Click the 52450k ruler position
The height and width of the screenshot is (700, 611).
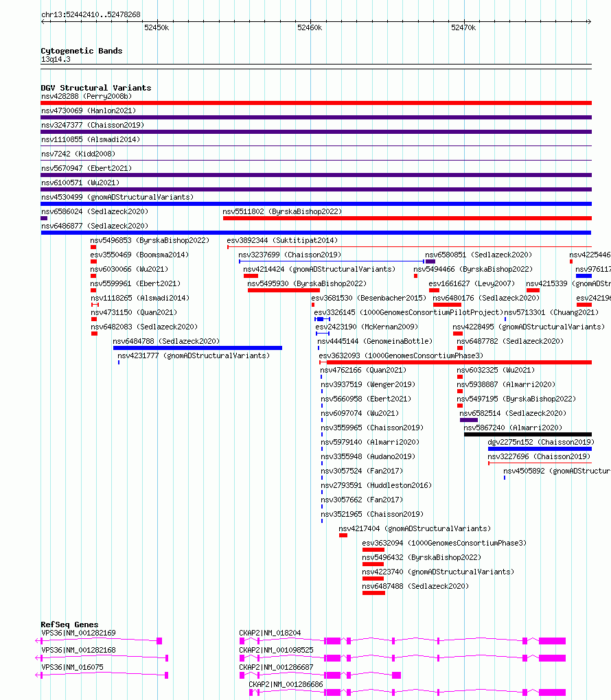coord(157,27)
